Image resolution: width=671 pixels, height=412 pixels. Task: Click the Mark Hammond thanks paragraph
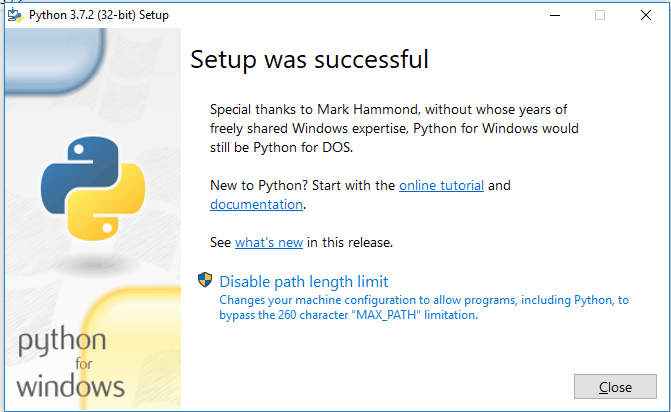tap(394, 129)
